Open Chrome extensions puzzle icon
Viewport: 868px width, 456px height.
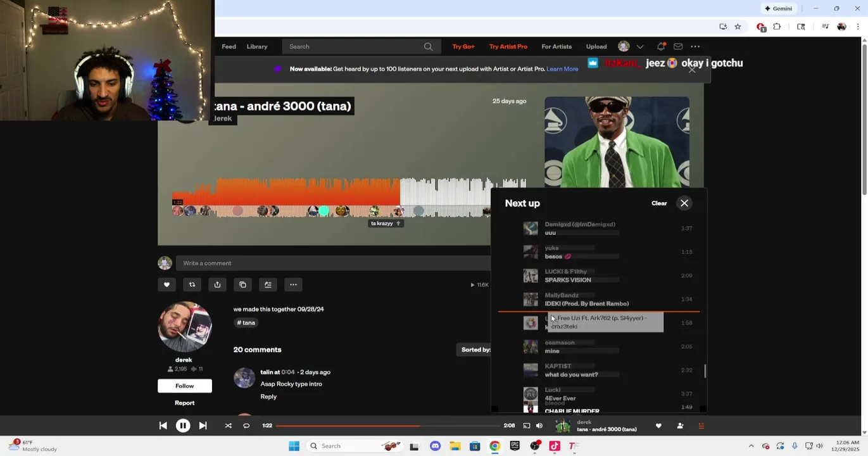coord(777,27)
